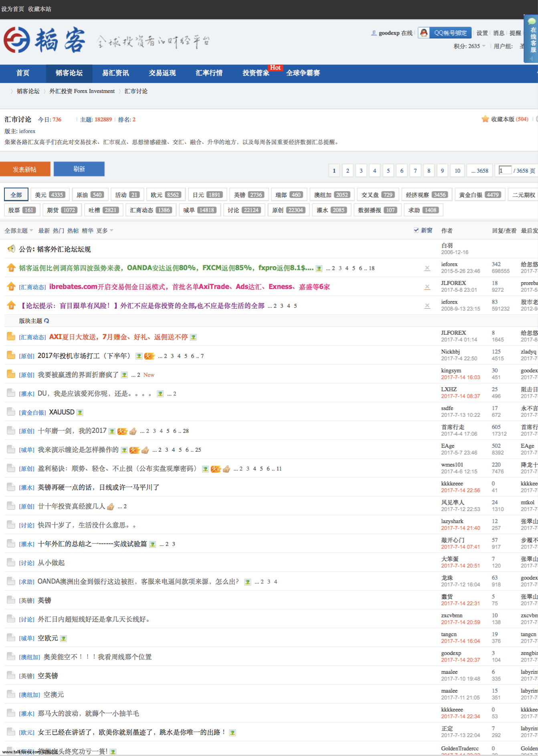
Task: Click the page number input field
Action: point(505,170)
